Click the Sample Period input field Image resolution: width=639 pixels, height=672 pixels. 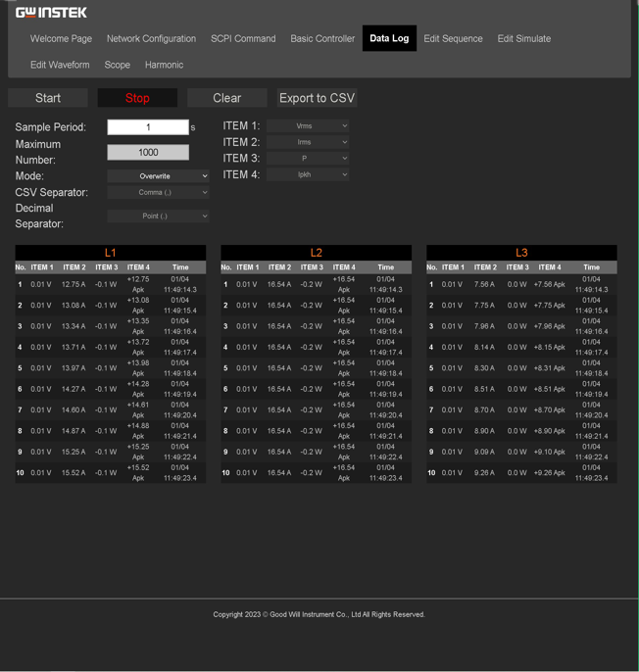[x=148, y=127]
